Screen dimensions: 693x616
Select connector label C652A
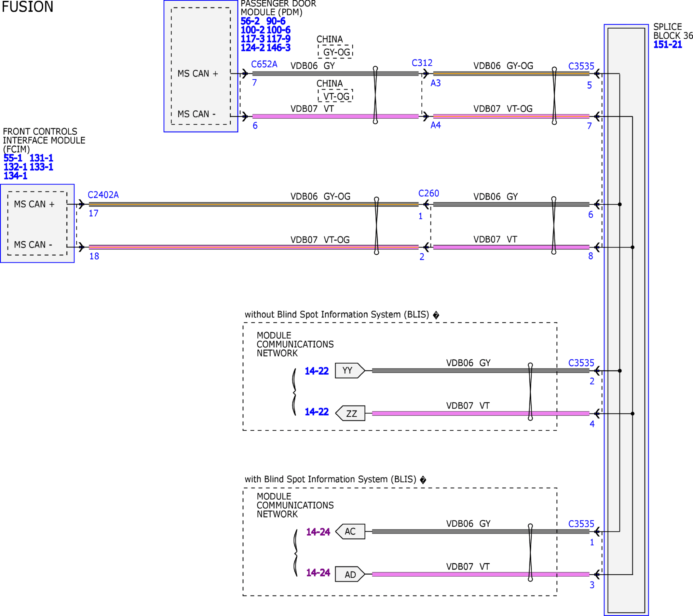click(264, 64)
